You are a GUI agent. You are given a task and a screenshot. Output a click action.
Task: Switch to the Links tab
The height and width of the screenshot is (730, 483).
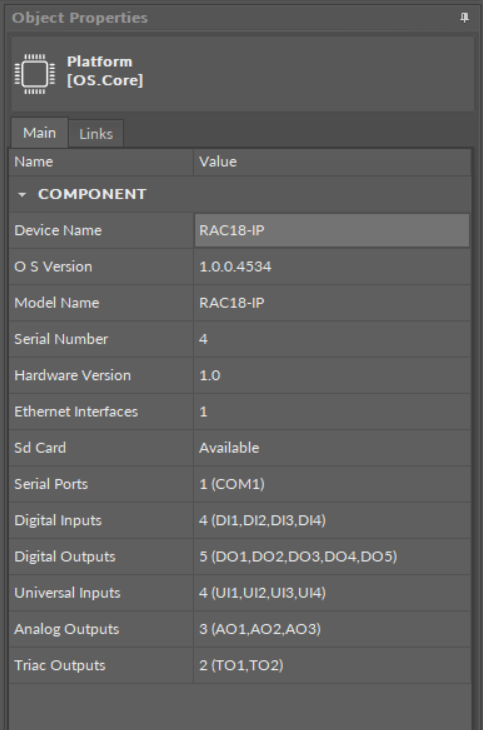[x=96, y=134]
